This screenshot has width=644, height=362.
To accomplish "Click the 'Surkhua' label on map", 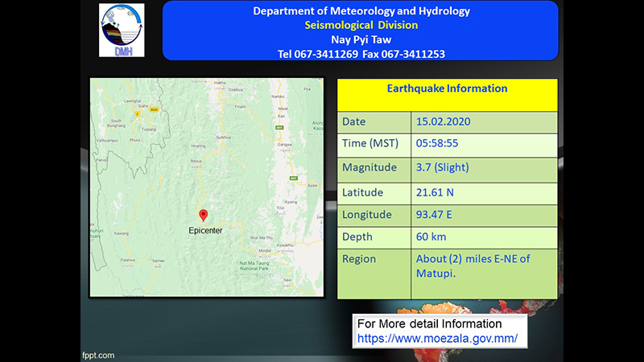I will click(x=224, y=138).
